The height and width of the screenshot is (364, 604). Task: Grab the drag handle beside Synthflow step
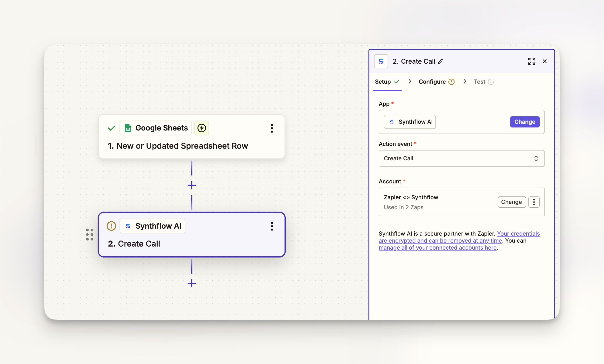(90, 234)
